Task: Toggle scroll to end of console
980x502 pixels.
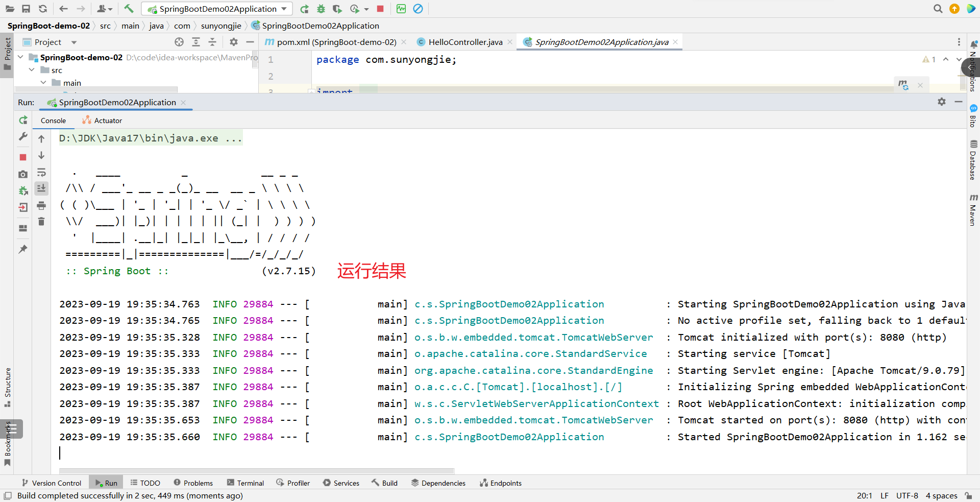Action: [x=41, y=188]
